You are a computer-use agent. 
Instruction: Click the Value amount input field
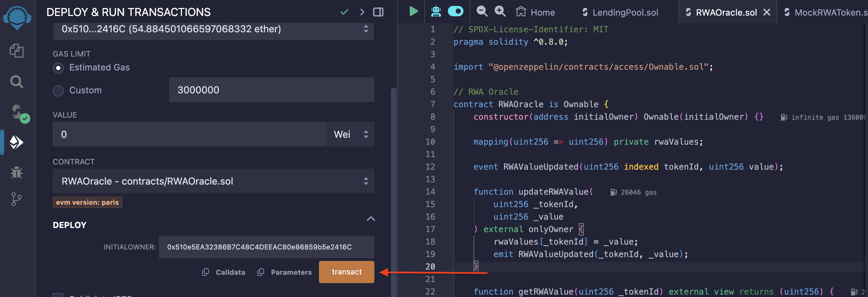click(x=189, y=134)
